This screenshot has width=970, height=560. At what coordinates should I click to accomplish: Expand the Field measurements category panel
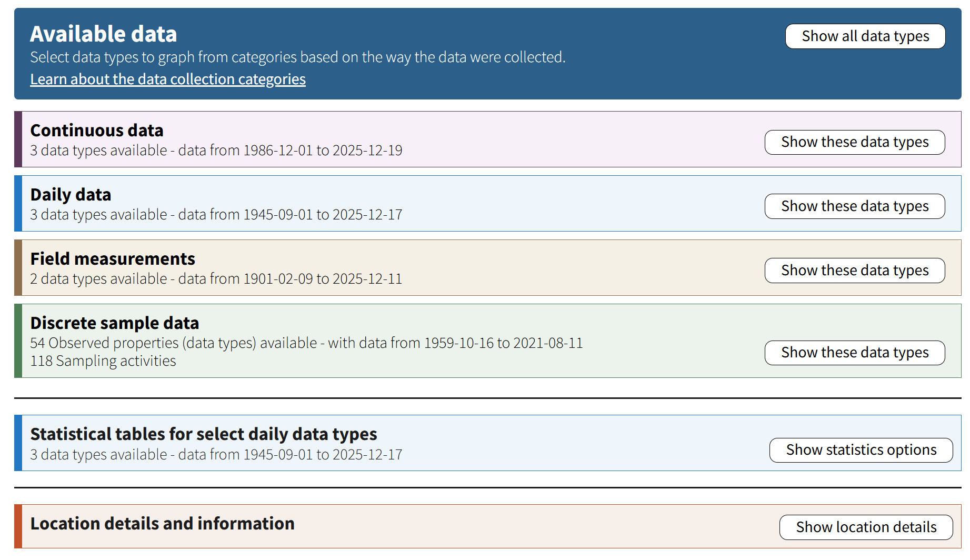tap(113, 258)
